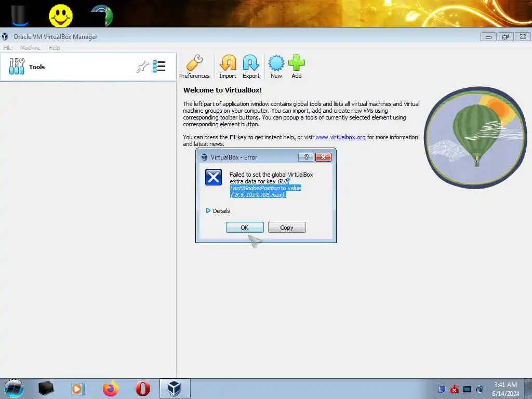The image size is (532, 399).
Task: Click the monitor tray icon
Action: coord(467,389)
